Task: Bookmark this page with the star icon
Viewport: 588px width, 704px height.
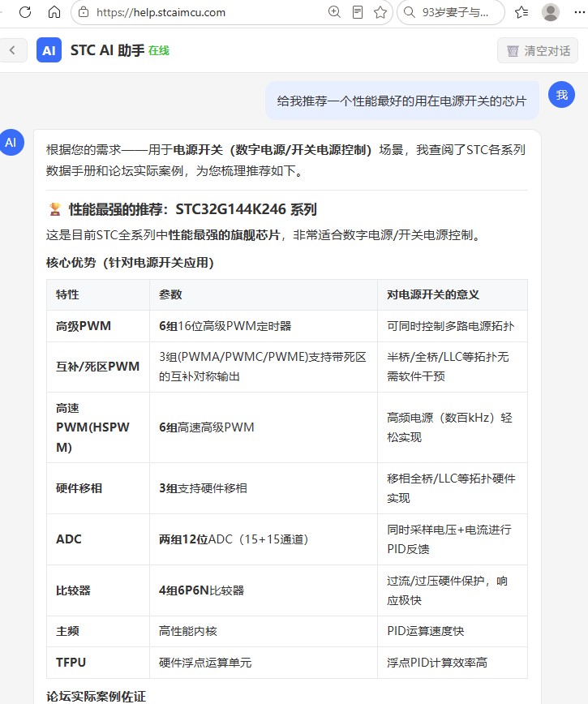Action: click(x=380, y=12)
